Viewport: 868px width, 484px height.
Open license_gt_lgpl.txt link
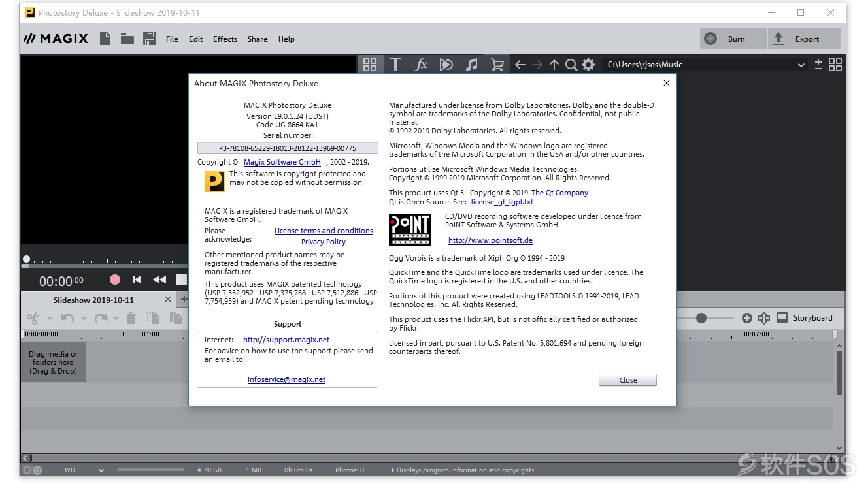pyautogui.click(x=502, y=202)
